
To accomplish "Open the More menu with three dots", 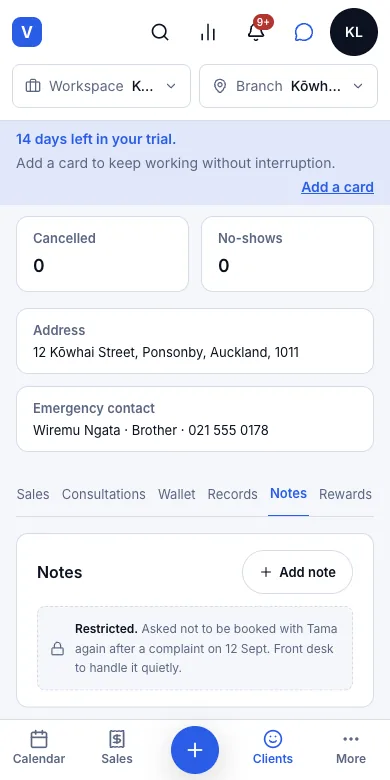I will click(351, 747).
